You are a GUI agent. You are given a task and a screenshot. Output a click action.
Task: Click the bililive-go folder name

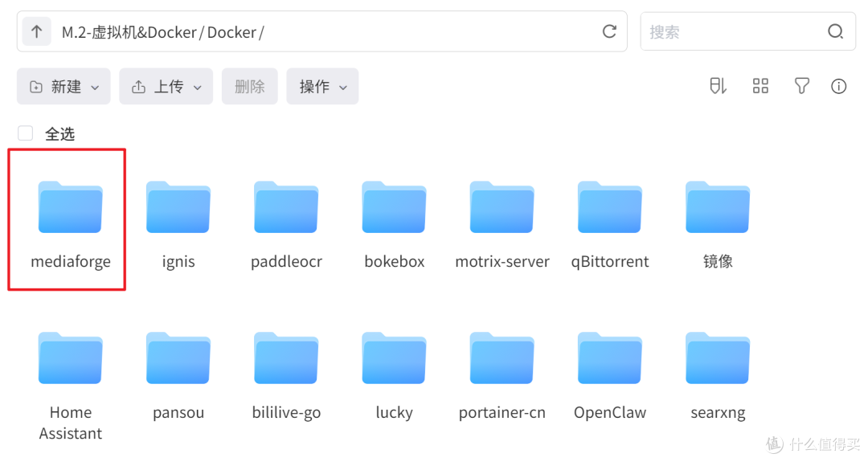point(286,413)
